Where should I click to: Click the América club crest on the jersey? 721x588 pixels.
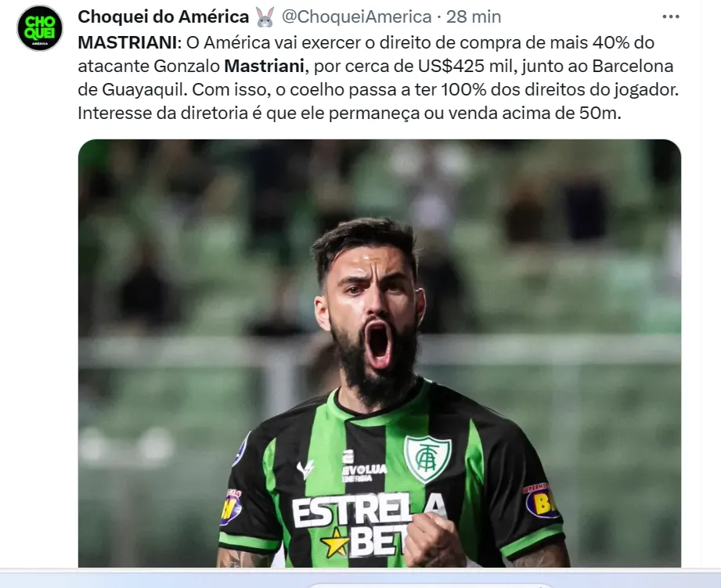point(427,458)
